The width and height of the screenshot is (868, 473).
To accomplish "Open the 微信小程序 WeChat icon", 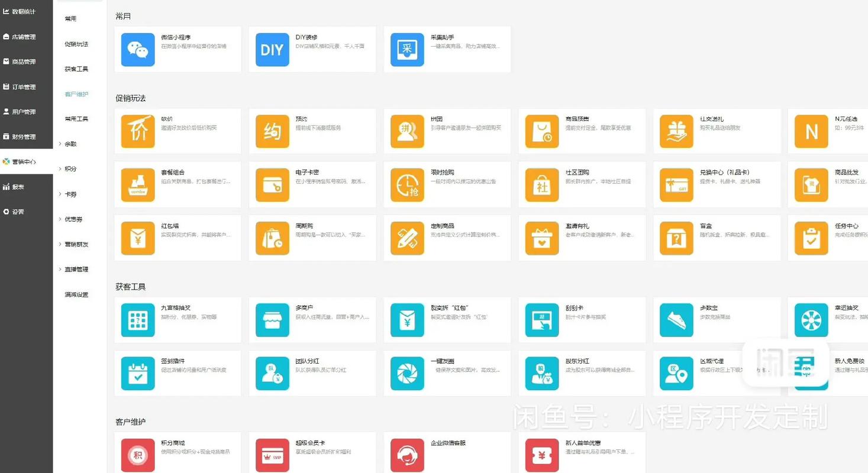I will point(138,50).
